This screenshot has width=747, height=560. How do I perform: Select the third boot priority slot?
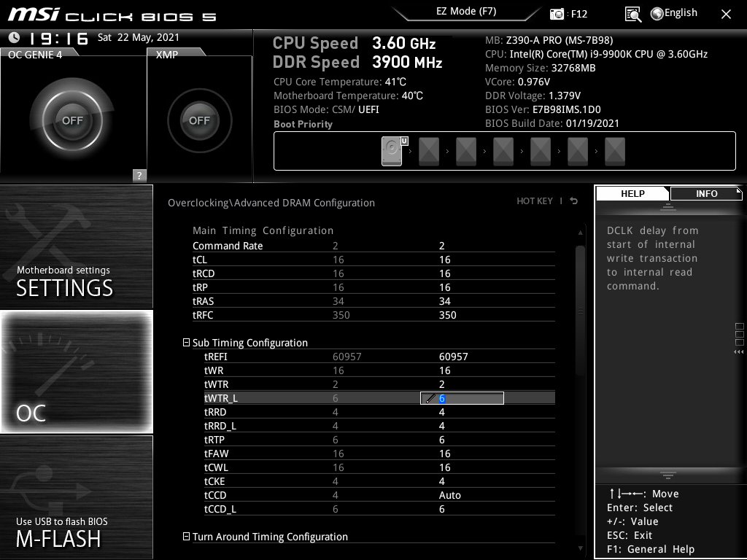[x=466, y=152]
